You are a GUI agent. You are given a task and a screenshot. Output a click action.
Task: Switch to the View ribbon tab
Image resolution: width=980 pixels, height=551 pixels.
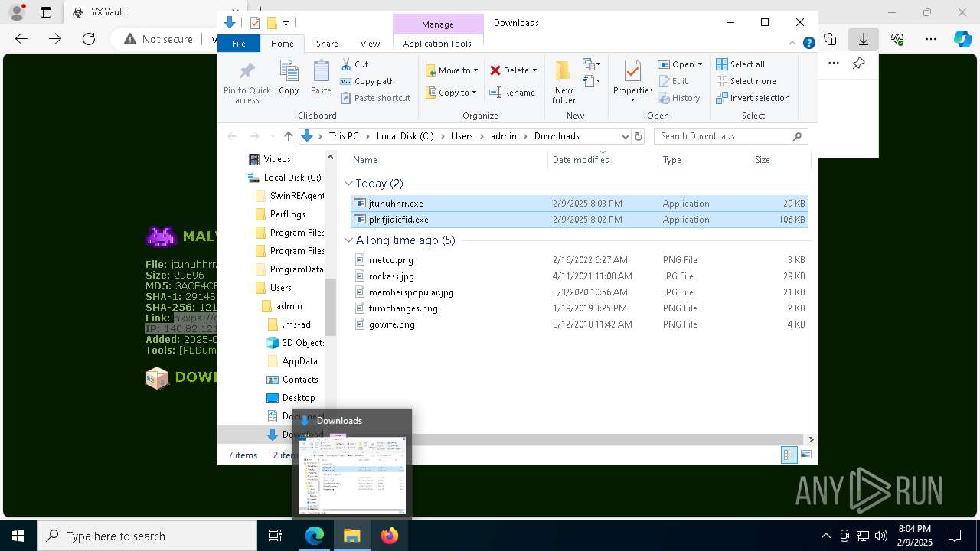point(370,44)
